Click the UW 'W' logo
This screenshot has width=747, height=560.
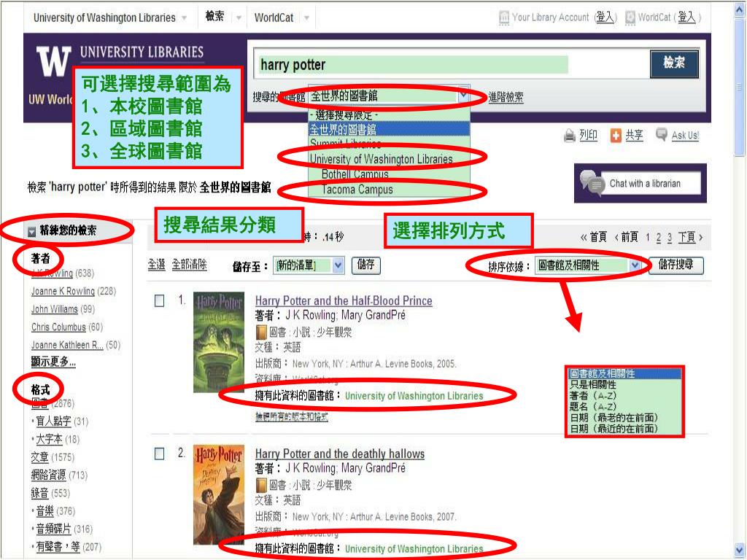(54, 62)
